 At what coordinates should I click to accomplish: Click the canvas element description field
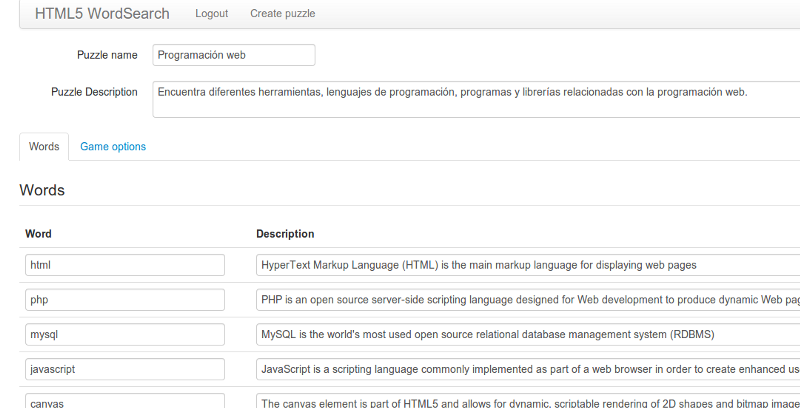(528, 401)
